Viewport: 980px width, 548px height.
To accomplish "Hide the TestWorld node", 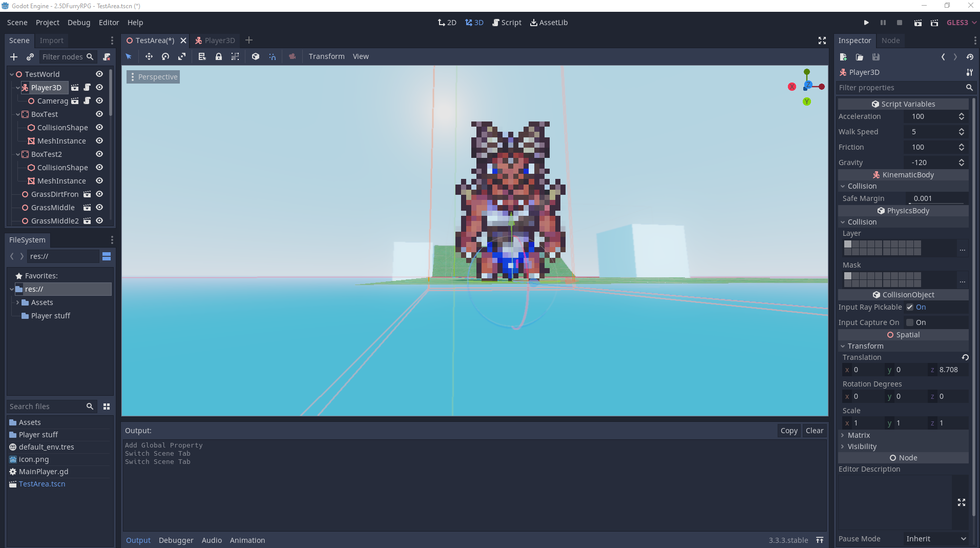I will click(x=99, y=74).
